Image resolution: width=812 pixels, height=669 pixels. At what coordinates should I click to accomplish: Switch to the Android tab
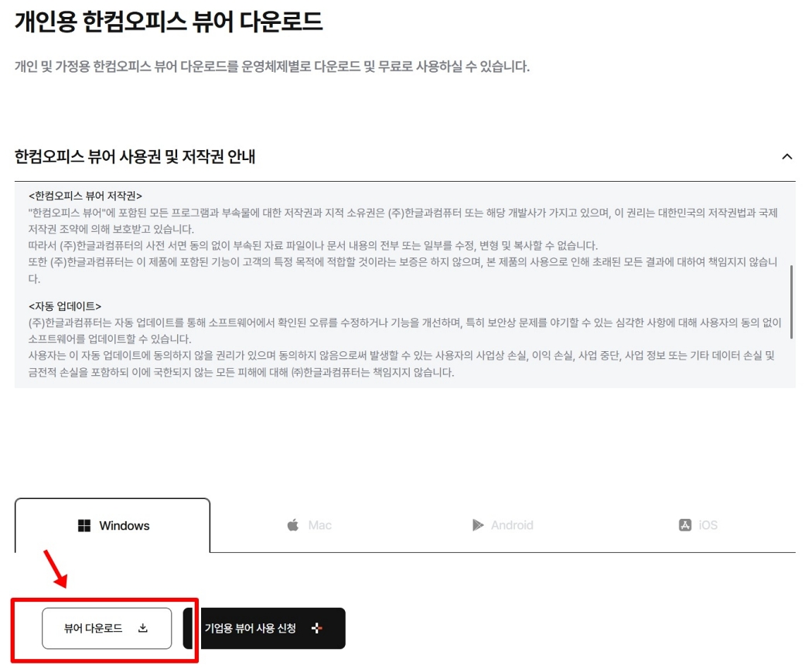pos(503,525)
